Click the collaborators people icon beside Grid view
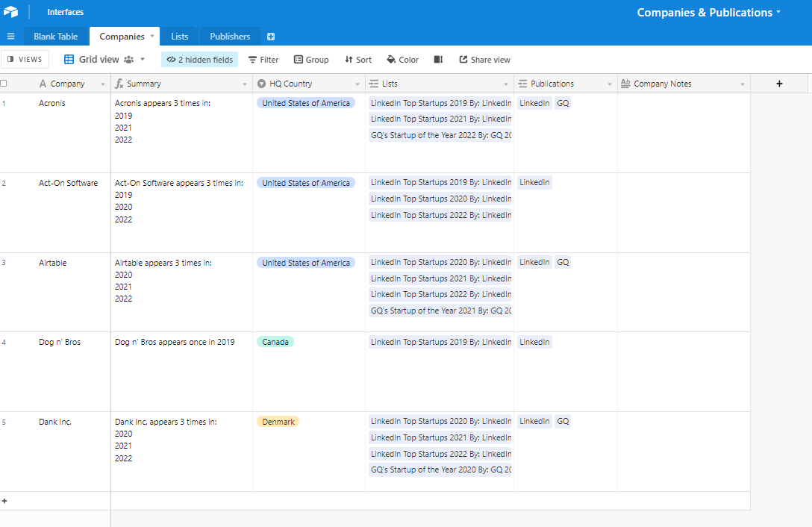 (128, 60)
